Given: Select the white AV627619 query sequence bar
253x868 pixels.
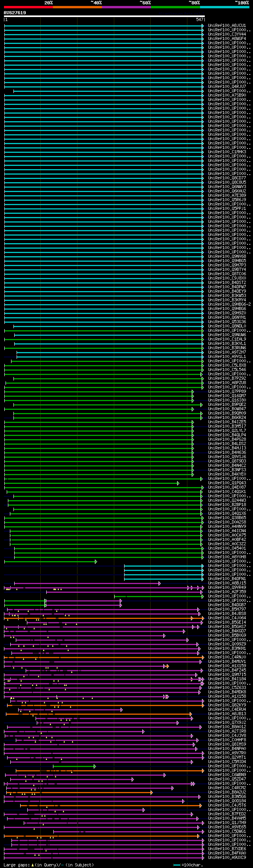Looking at the screenshot, I should pos(104,16).
